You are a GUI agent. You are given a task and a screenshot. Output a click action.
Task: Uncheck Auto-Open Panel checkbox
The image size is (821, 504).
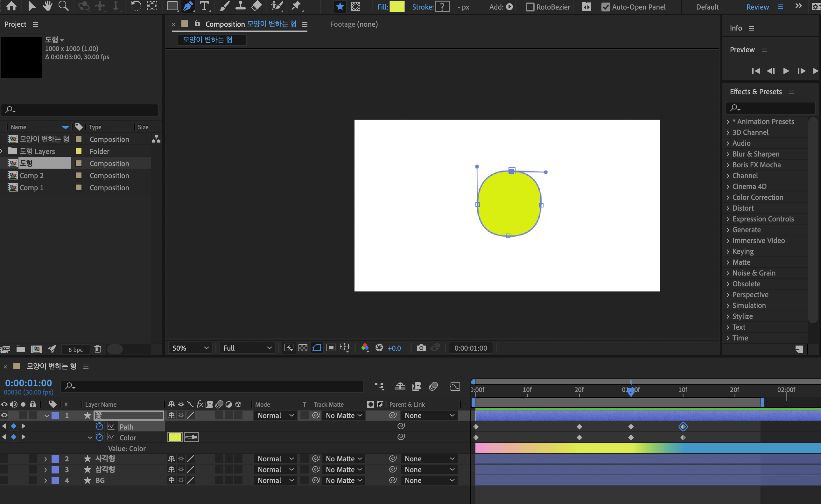click(x=606, y=7)
